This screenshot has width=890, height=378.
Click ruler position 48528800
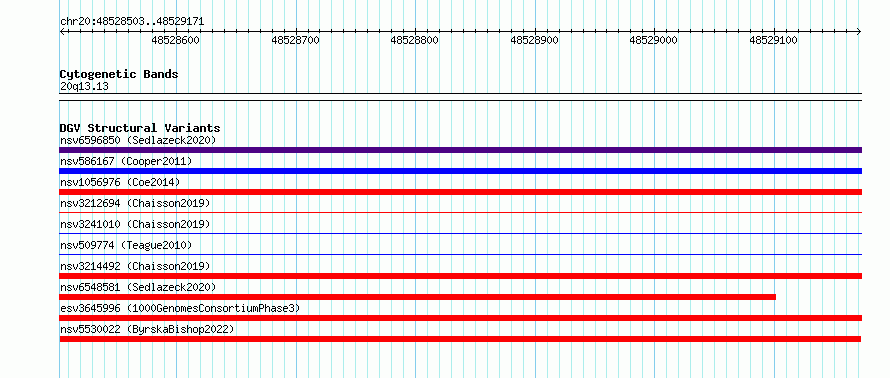click(415, 40)
